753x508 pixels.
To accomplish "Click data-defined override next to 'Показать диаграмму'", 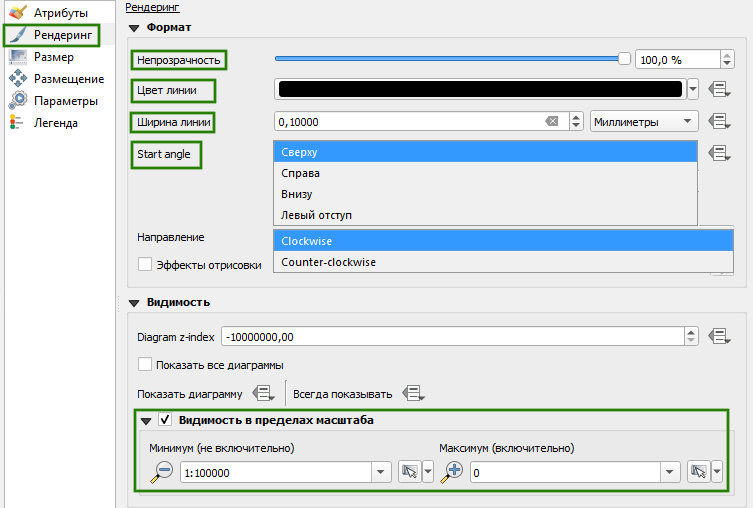I will coord(263,394).
